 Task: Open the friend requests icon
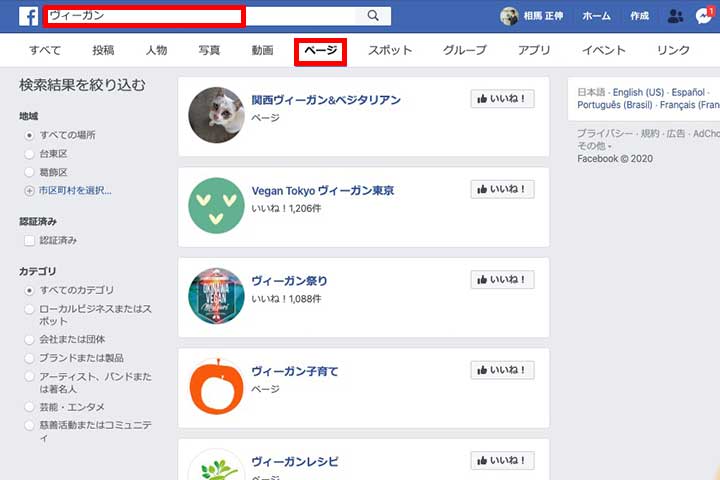click(675, 16)
